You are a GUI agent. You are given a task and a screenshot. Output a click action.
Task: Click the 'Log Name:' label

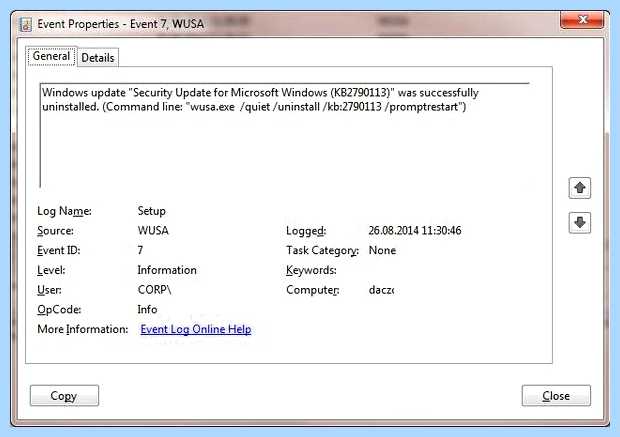point(64,211)
